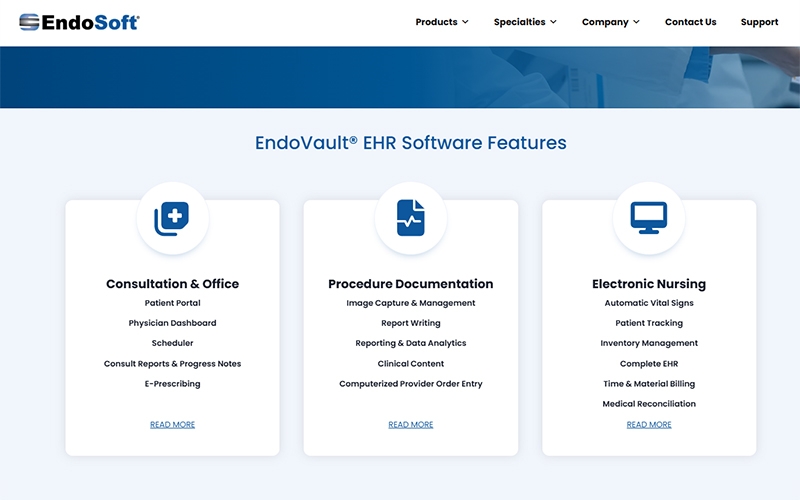The height and width of the screenshot is (500, 800).
Task: Select Inventory Management feature text
Action: click(x=649, y=343)
